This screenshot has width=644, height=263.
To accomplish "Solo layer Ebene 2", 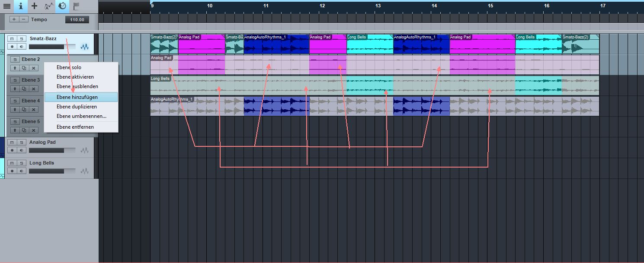I will pyautogui.click(x=15, y=60).
